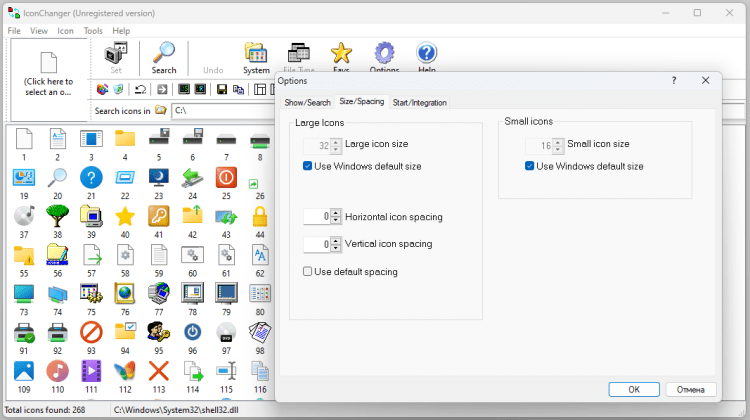The image size is (750, 420).
Task: Increase Horizontal icon spacing with up arrow
Action: click(x=336, y=213)
